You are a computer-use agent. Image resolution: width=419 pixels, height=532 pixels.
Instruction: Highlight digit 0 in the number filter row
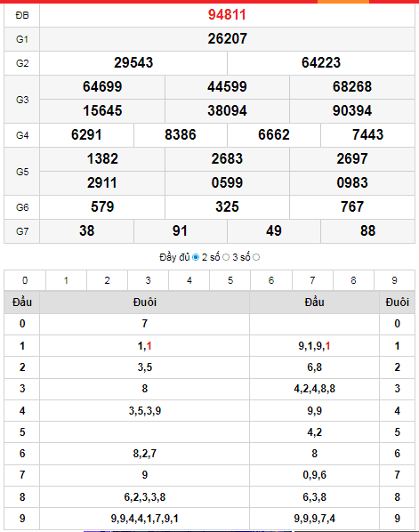click(25, 280)
